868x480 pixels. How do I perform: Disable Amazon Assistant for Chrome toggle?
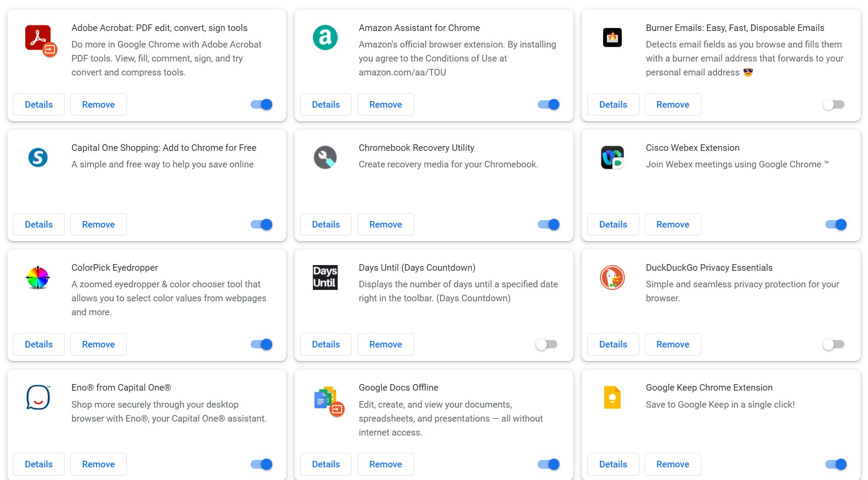549,104
